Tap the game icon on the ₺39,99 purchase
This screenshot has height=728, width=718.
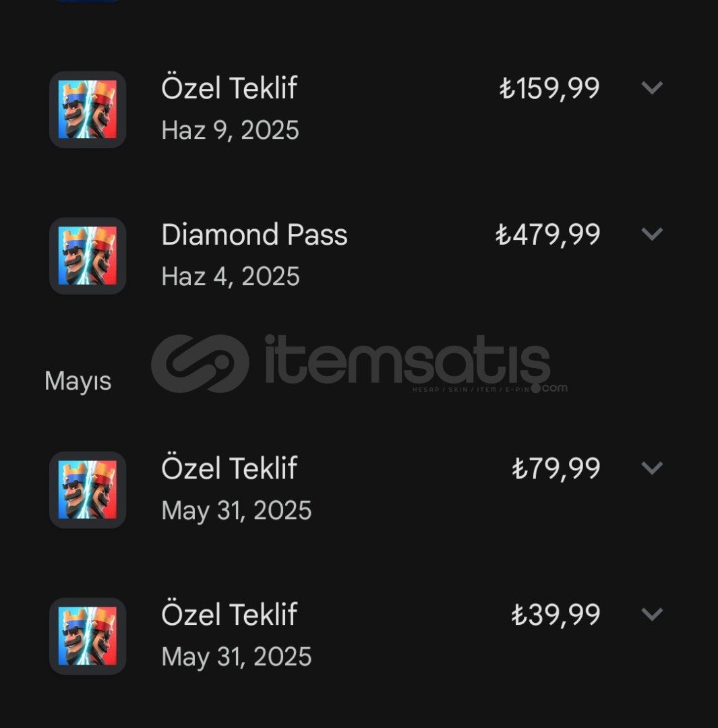(x=88, y=636)
